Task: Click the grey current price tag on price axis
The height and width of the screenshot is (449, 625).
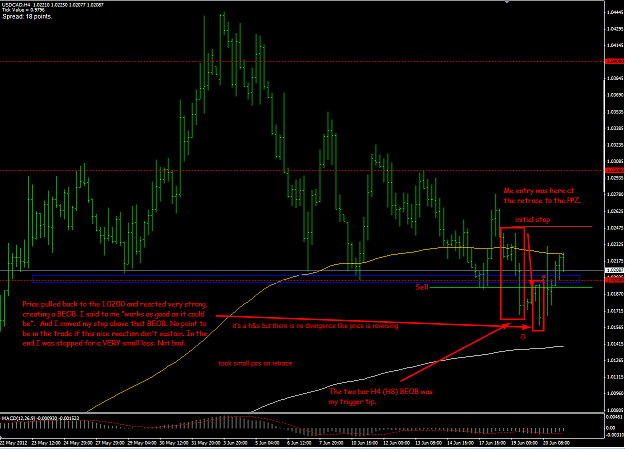Action: [x=614, y=270]
